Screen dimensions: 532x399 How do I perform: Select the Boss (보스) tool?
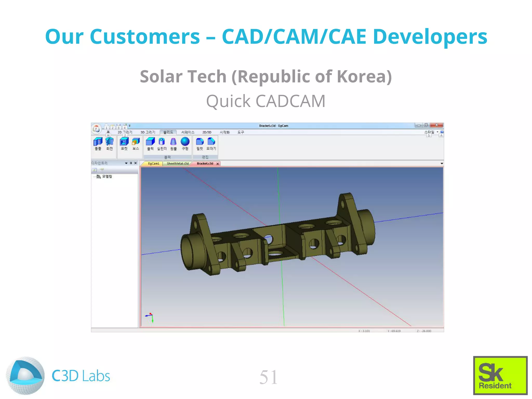pos(136,144)
